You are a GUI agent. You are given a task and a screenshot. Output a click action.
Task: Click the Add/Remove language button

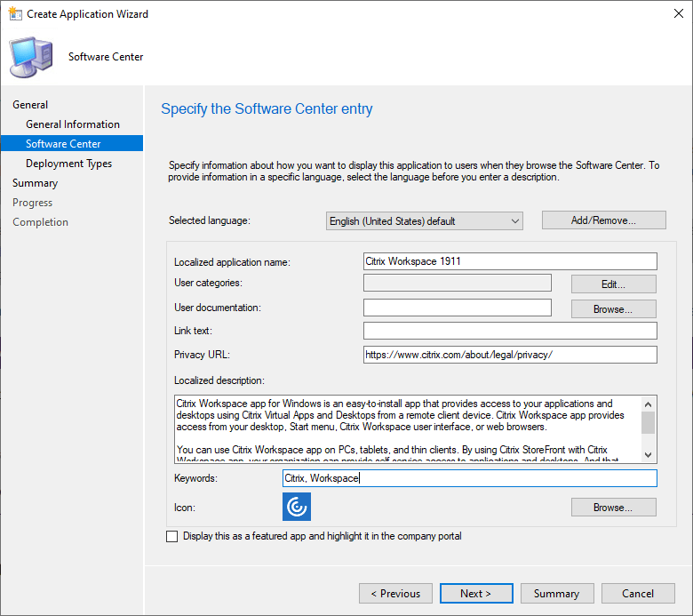point(604,220)
